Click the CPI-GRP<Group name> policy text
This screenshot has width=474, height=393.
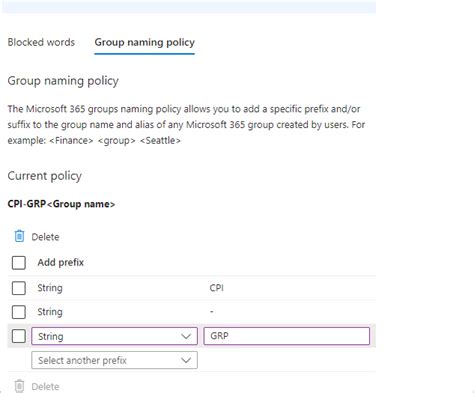pyautogui.click(x=61, y=204)
